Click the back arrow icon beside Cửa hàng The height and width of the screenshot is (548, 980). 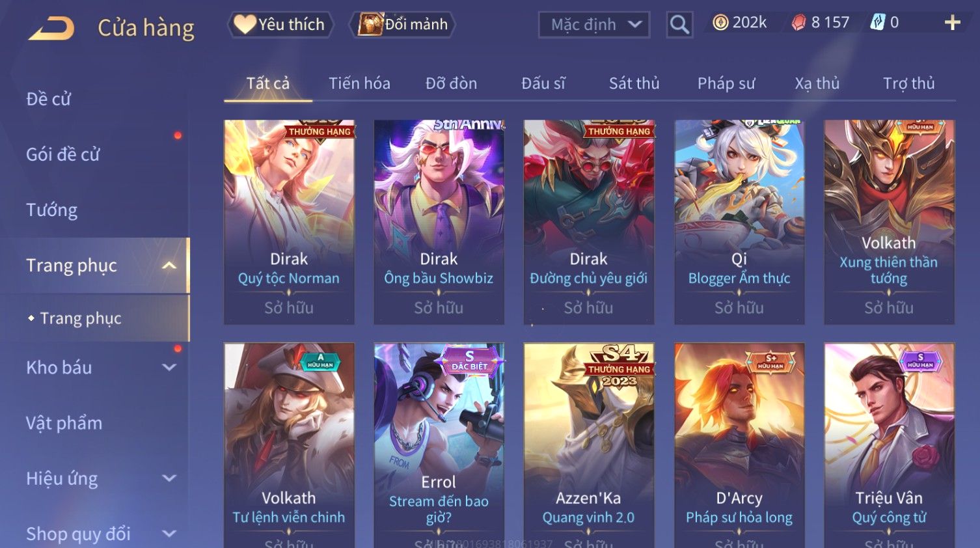(x=51, y=28)
